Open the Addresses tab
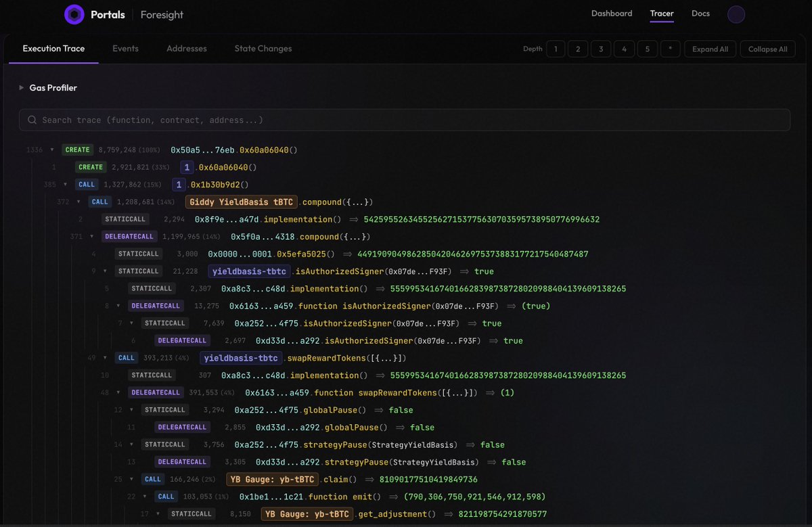The height and width of the screenshot is (527, 812). pos(187,49)
